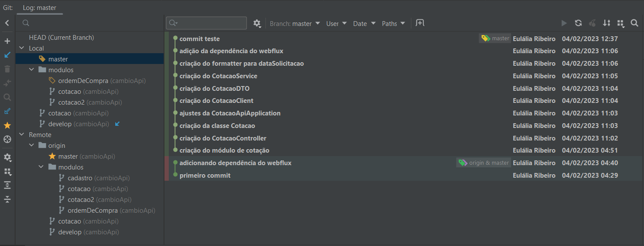Click the ordemDeCompra tag icon under Local
Screen dimensions: 644x246
52,80
